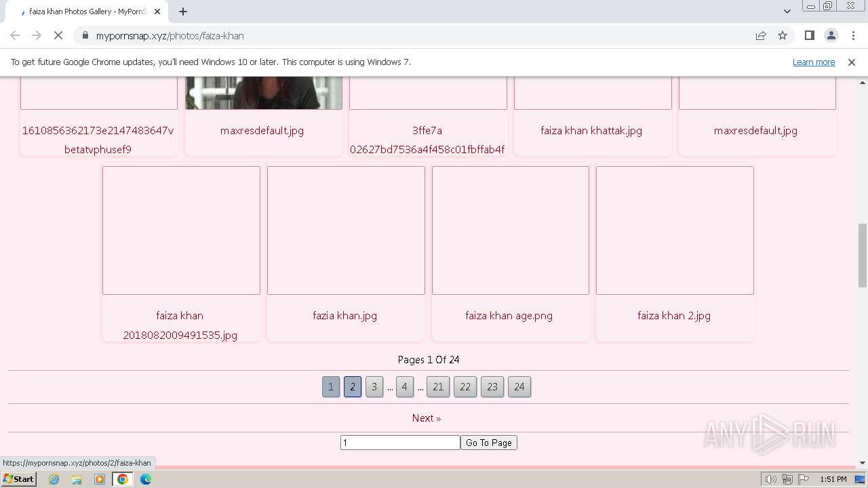Open the 3ffe7a 02627bd7536a4f458c01fbffab4f link
The height and width of the screenshot is (488, 868).
click(427, 140)
